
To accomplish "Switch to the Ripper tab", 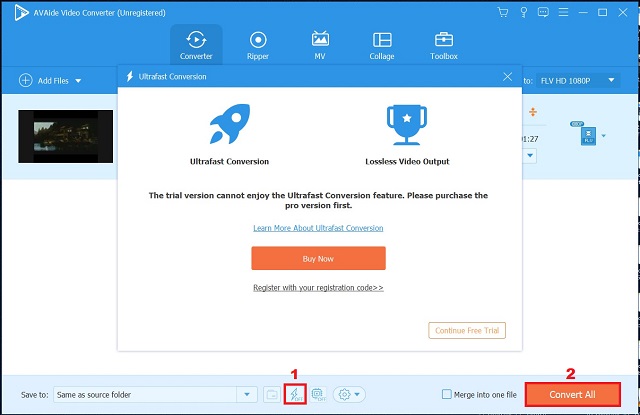I will pyautogui.click(x=258, y=46).
